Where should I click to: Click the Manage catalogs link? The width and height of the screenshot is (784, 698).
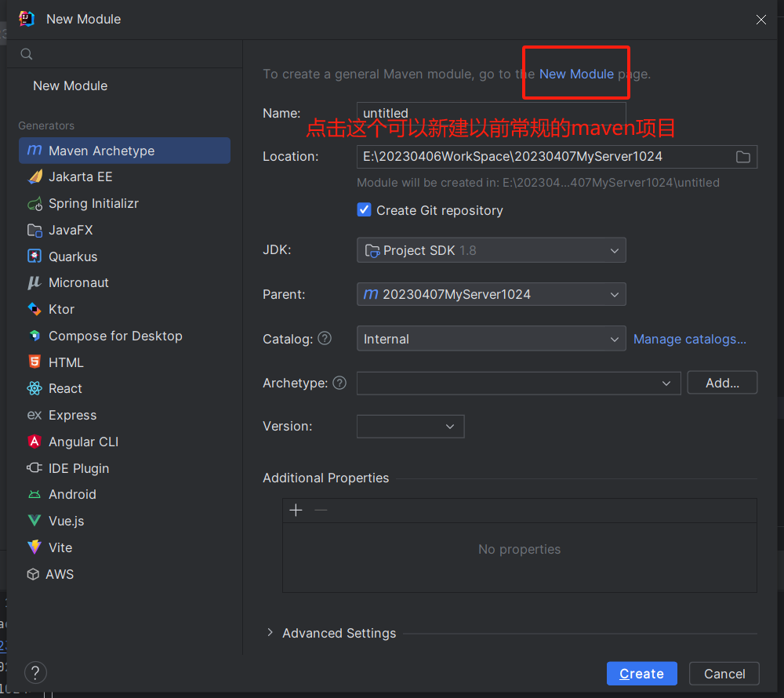[689, 339]
